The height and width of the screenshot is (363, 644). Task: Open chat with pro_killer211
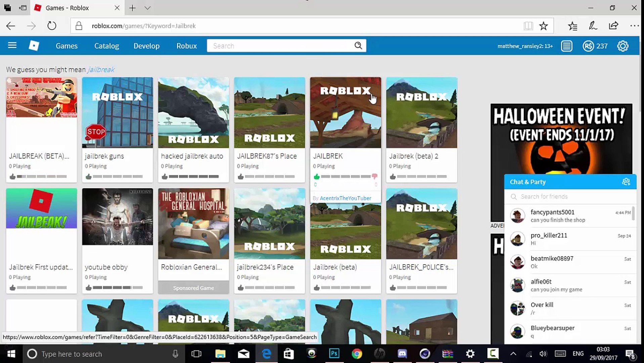pos(570,239)
